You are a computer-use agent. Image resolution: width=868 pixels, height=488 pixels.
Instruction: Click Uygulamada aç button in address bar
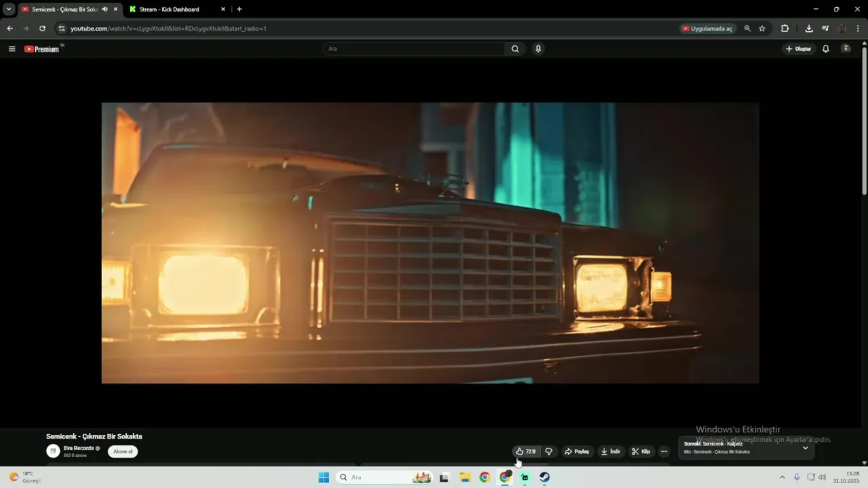707,28
